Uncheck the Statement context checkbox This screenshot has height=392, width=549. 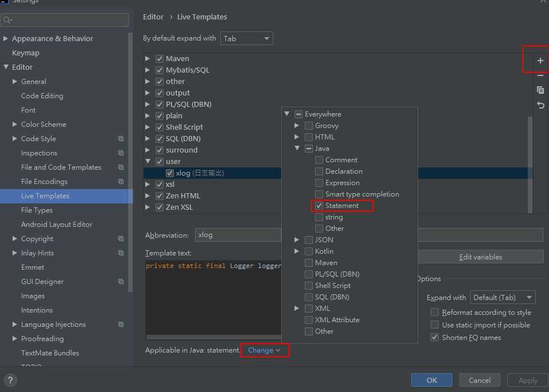(x=319, y=206)
